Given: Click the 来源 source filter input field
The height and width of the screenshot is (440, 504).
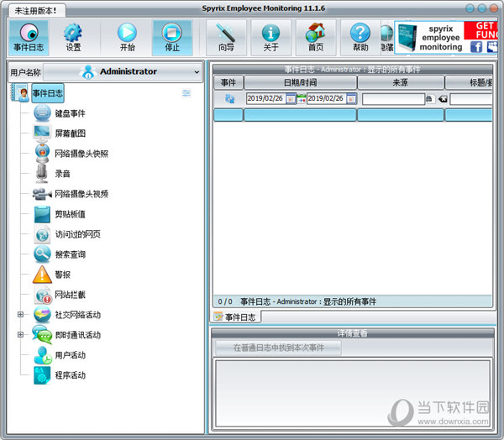Looking at the screenshot, I should 392,99.
